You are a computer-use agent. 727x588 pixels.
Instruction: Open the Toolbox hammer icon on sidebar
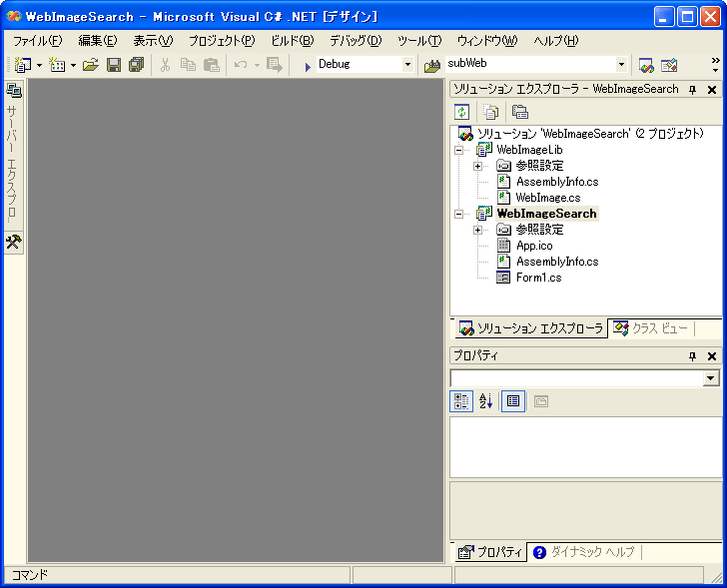13,242
